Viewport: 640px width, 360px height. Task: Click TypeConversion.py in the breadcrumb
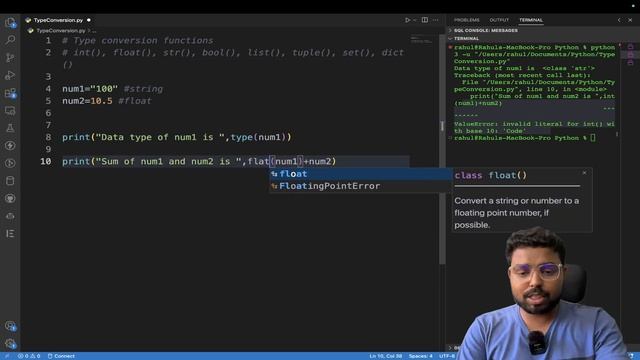coord(60,31)
